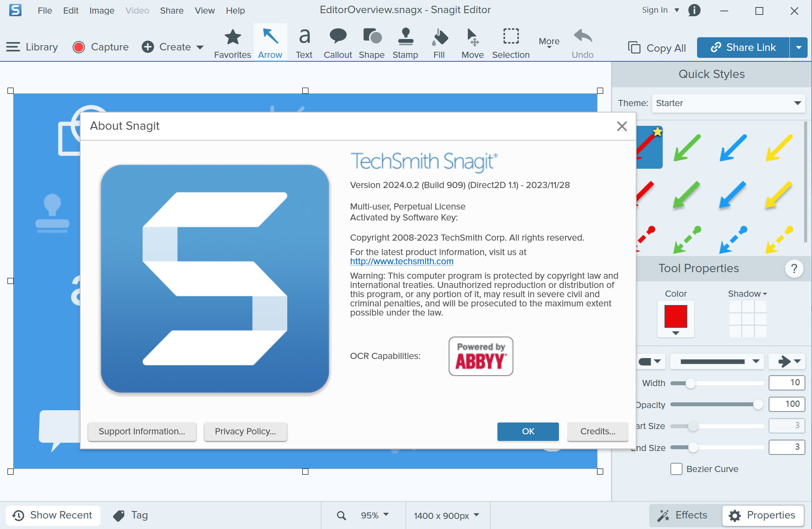This screenshot has width=812, height=529.
Task: Open the Help menu
Action: [235, 11]
